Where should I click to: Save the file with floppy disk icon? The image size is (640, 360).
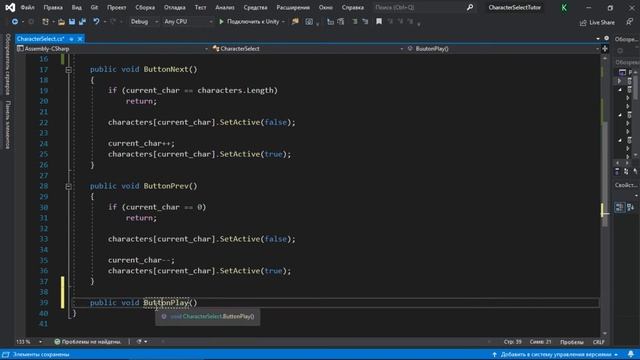72,22
